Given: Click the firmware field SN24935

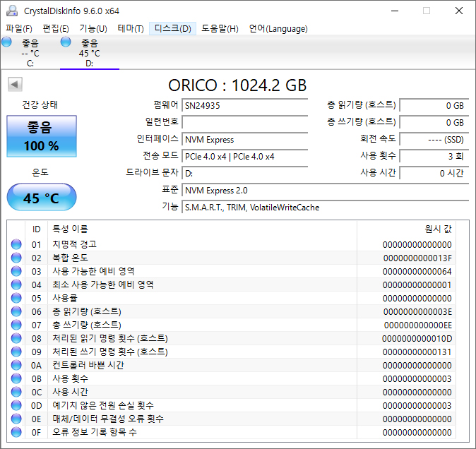Looking at the screenshot, I should point(244,106).
